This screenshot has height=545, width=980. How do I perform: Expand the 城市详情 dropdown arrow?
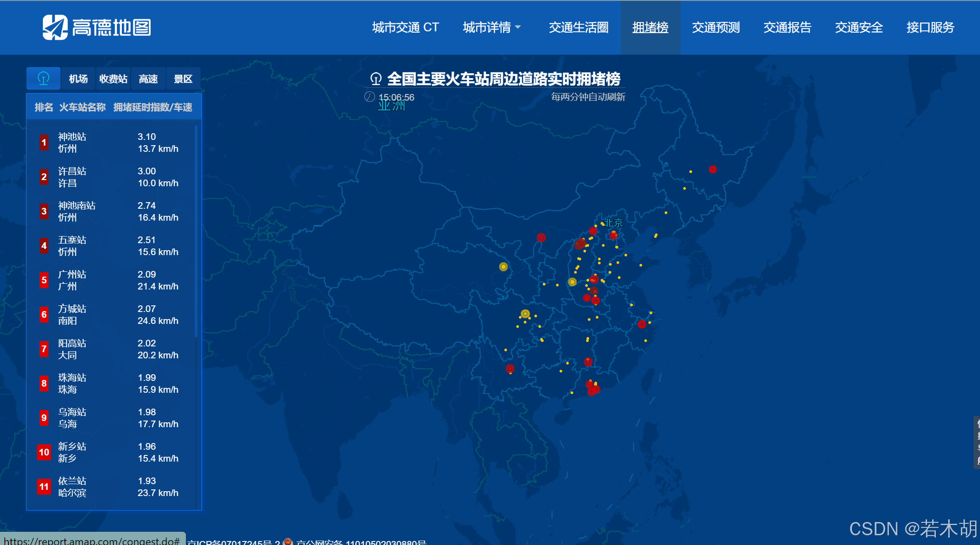pos(518,27)
